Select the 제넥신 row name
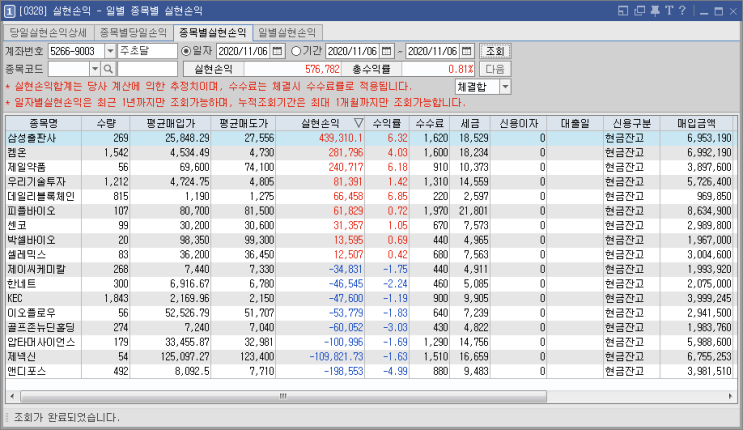 (22, 357)
